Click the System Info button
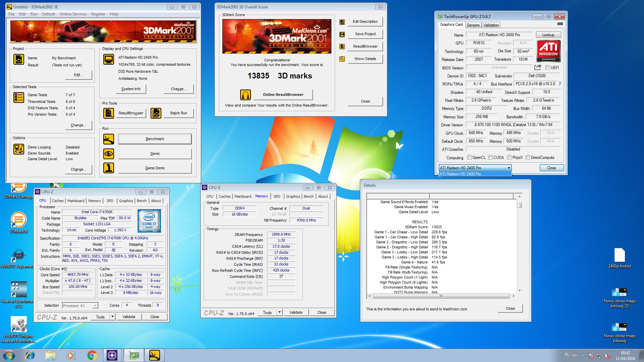This screenshot has width=644, height=362. tap(131, 89)
